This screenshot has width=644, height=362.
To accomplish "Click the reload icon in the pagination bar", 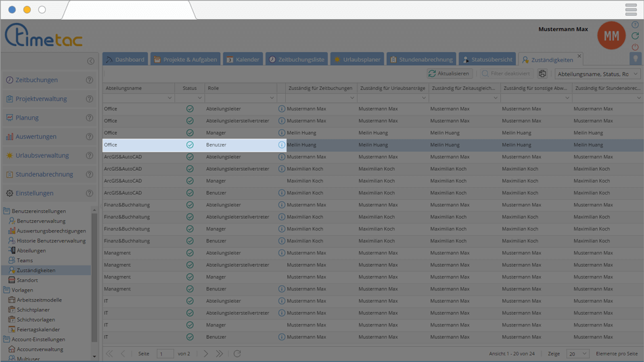I will [x=237, y=353].
